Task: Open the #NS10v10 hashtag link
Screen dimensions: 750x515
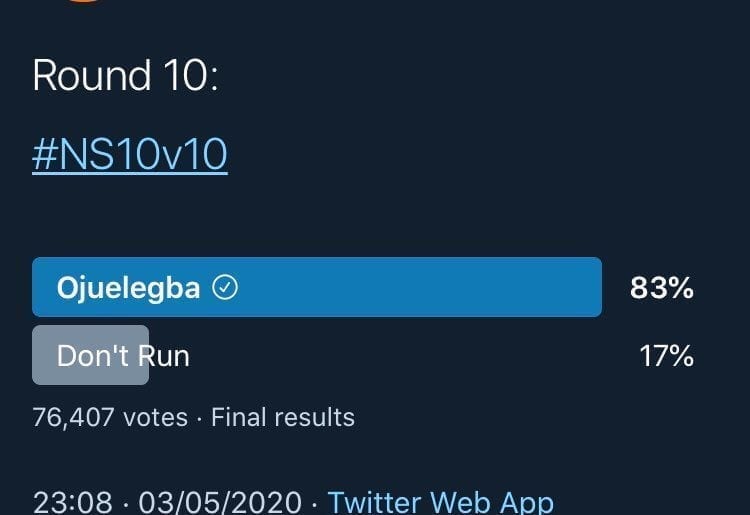Action: point(130,155)
